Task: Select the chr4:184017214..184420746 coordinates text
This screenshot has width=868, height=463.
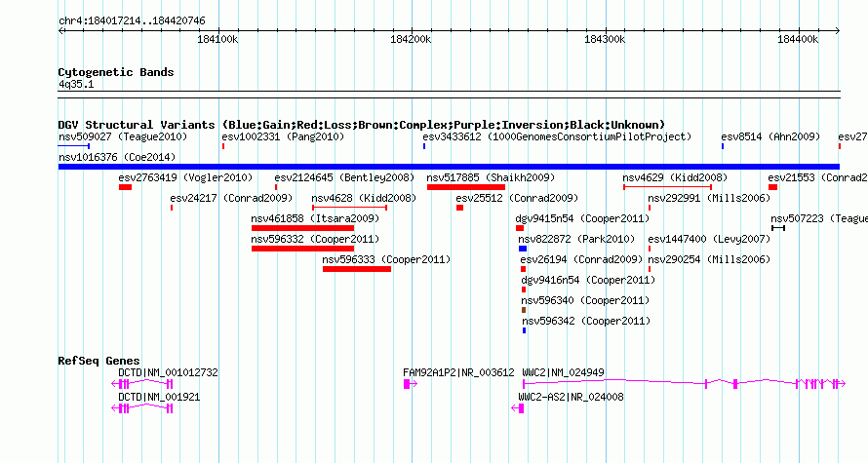Action: point(132,21)
